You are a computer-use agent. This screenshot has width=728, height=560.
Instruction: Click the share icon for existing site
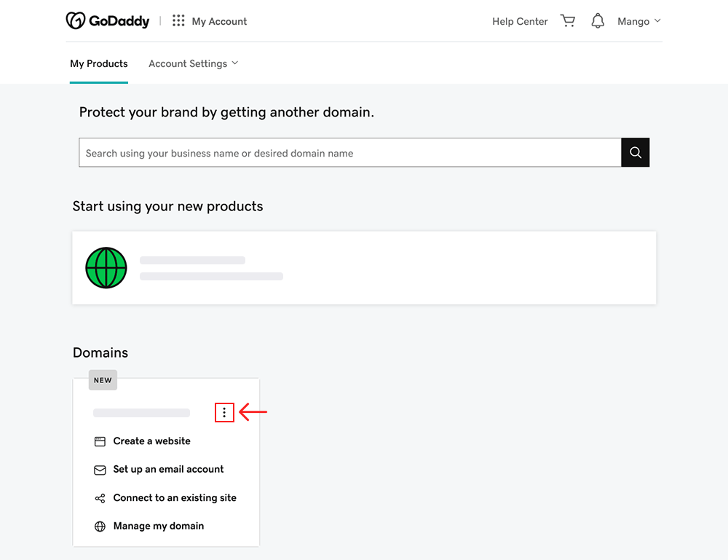click(x=100, y=498)
